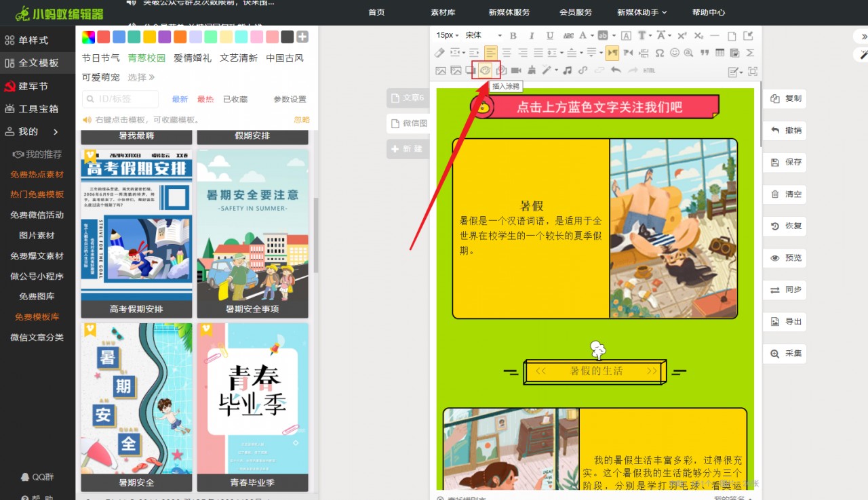Expand the 新媒体助手 menu dropdown

(x=642, y=12)
